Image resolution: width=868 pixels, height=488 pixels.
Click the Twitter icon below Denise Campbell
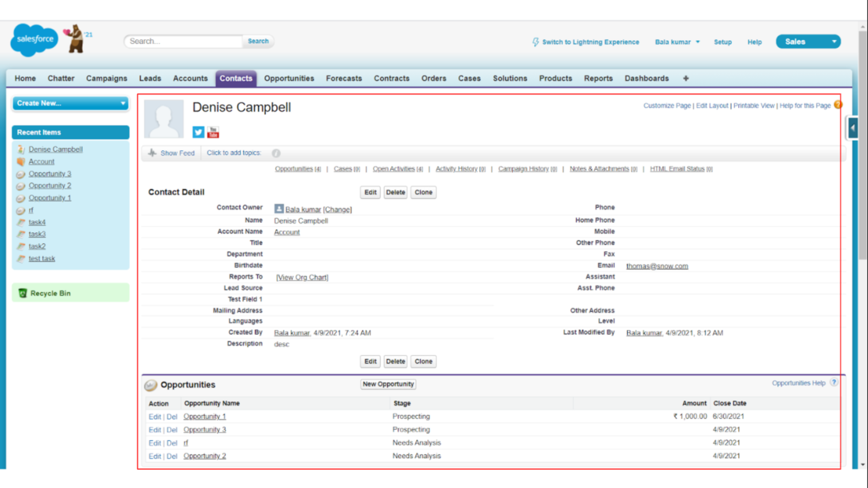coord(198,132)
